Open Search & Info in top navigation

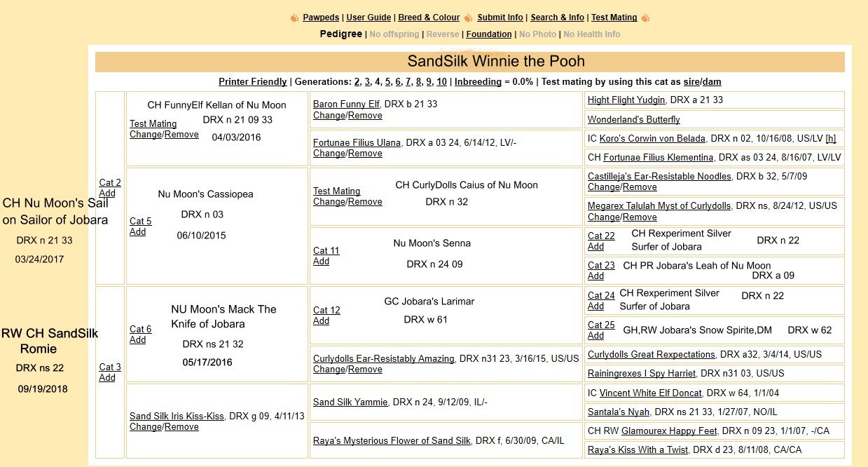tap(557, 18)
